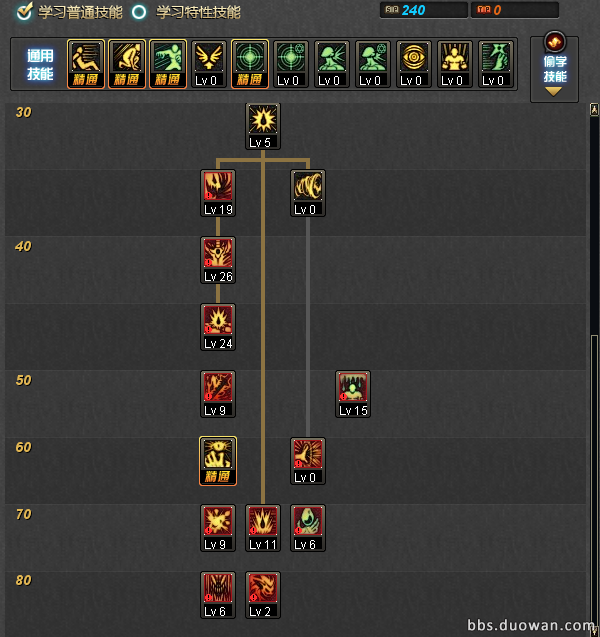600x637 pixels.
Task: Click the Lv 0 tornado skill icon
Action: 308,193
